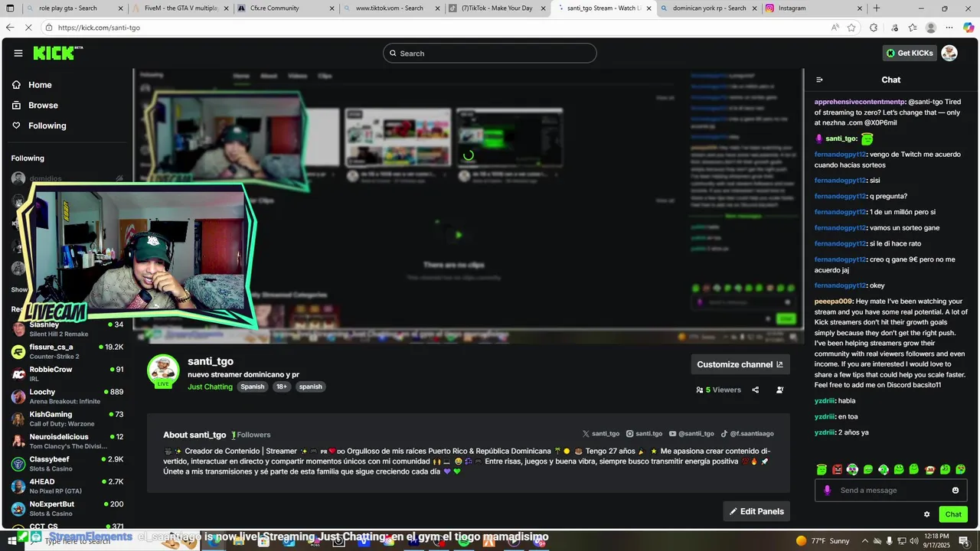Open the @f.saantiaago TikTok link

pyautogui.click(x=747, y=434)
